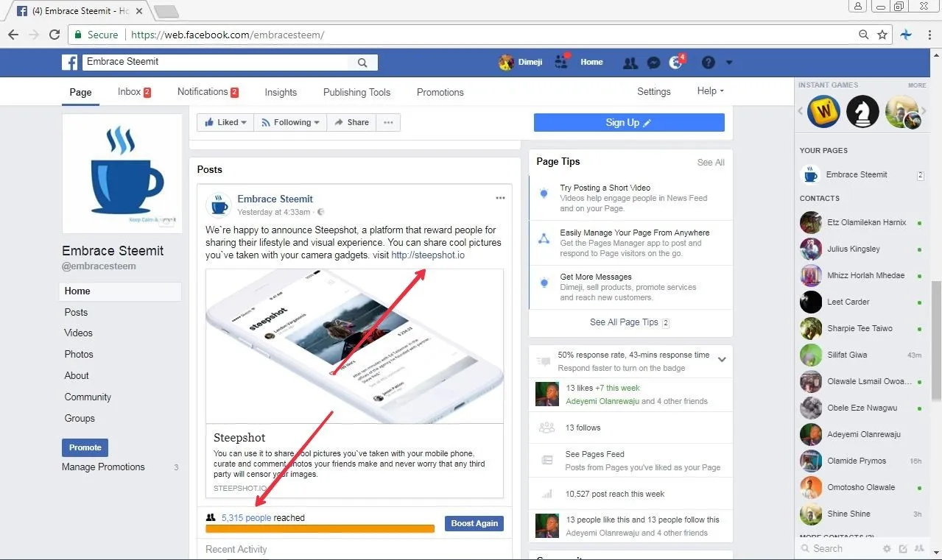The width and height of the screenshot is (942, 560).
Task: Click the previous arrow in Instant Games
Action: tap(801, 112)
